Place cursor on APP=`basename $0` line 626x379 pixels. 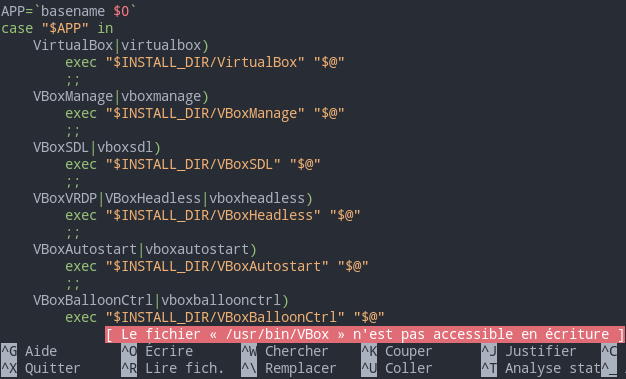point(69,11)
